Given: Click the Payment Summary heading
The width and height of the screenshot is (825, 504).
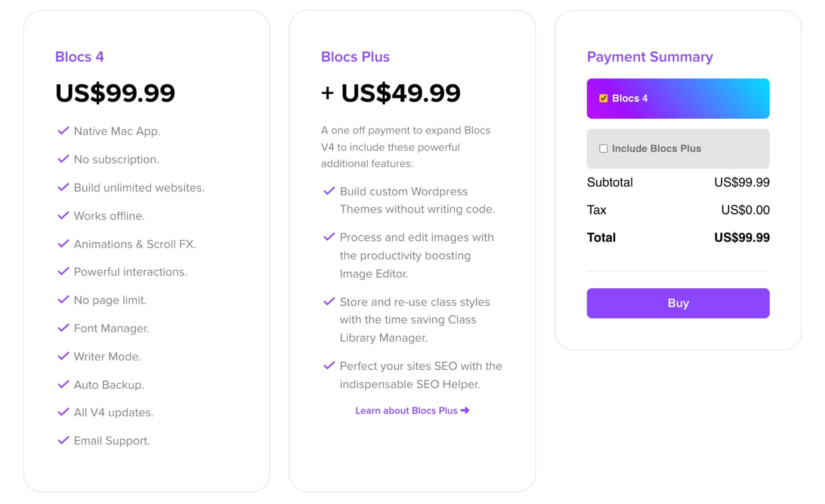Looking at the screenshot, I should (x=650, y=57).
